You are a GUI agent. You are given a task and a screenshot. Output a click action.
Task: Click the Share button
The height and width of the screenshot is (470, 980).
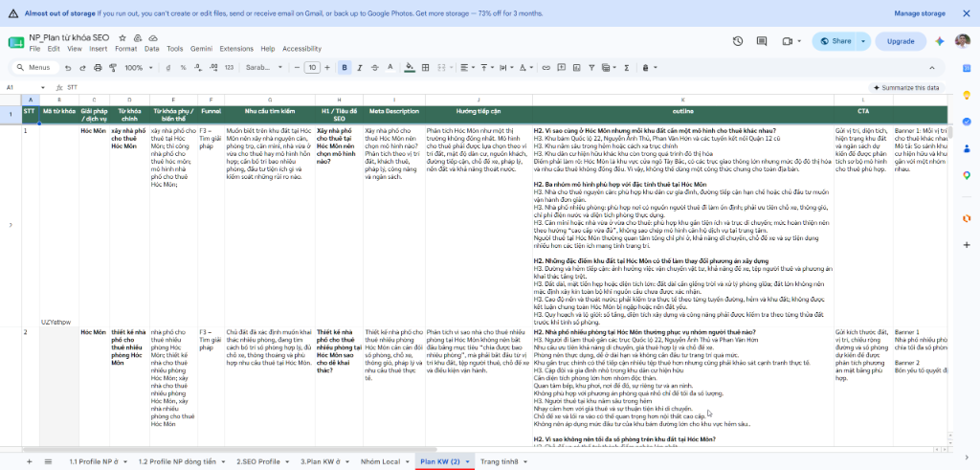pyautogui.click(x=835, y=41)
